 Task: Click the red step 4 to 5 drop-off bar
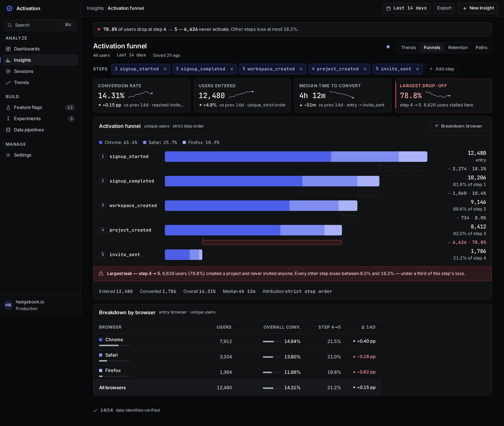272,242
